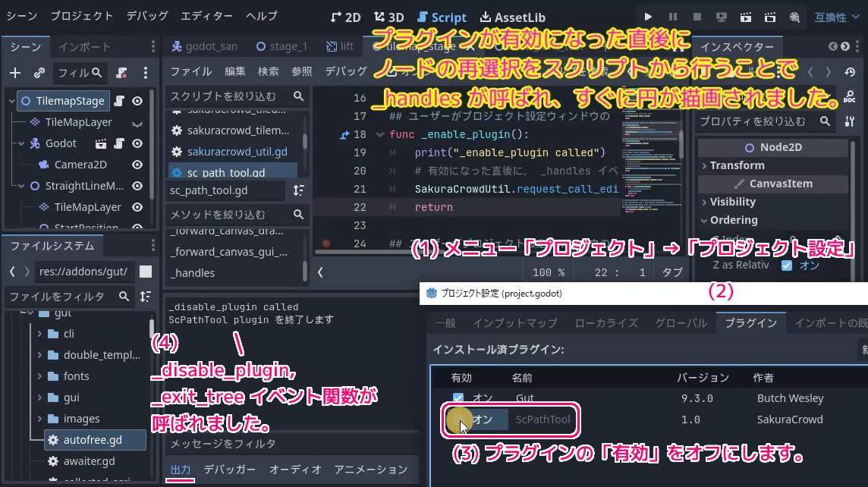Open inspector object history list
Screen dimensions: 868x487
850,72
